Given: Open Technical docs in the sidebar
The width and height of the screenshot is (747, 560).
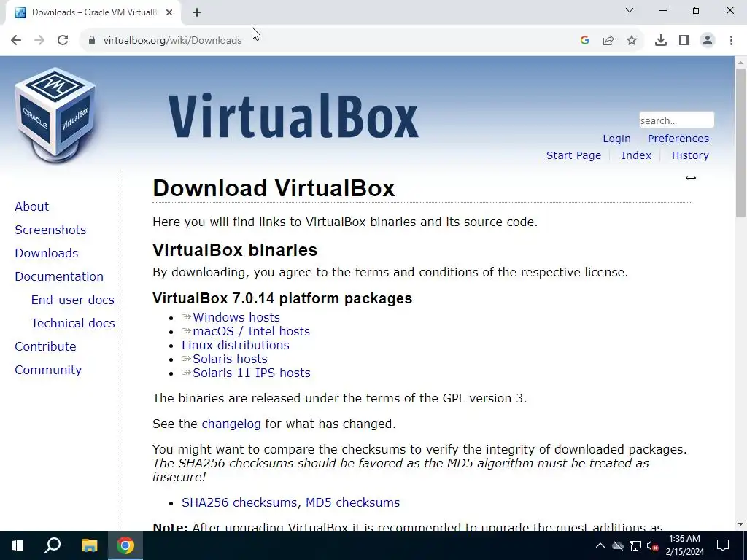Looking at the screenshot, I should pos(73,323).
